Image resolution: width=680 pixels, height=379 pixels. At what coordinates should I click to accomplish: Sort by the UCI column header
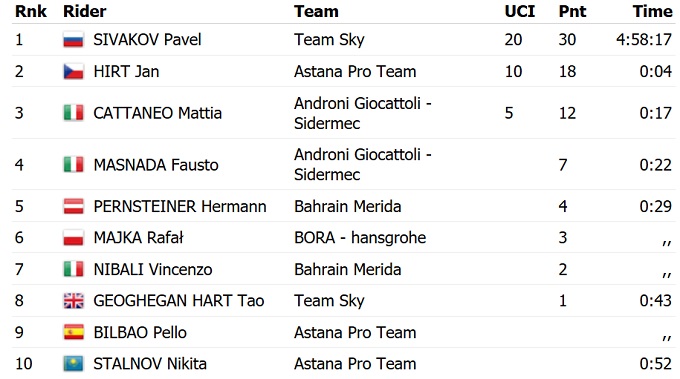[x=520, y=11]
